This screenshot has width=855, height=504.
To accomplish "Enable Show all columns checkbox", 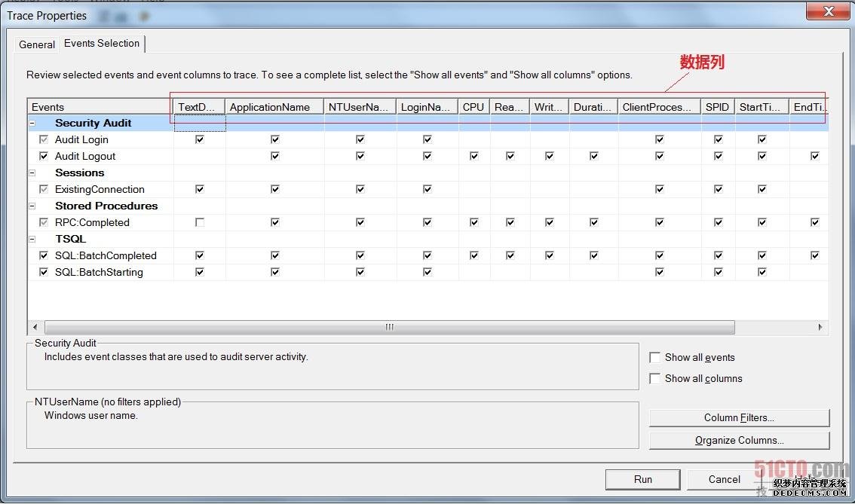I will point(655,379).
